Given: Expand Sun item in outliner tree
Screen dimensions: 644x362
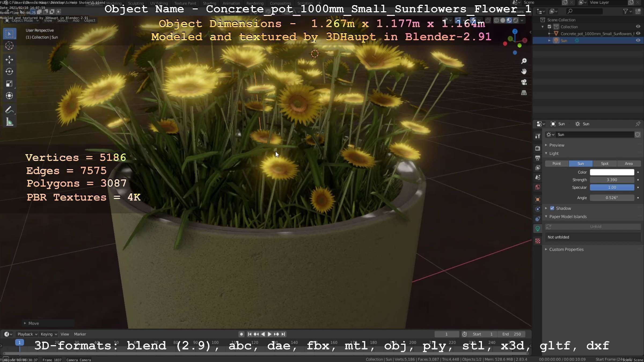Looking at the screenshot, I should point(549,40).
